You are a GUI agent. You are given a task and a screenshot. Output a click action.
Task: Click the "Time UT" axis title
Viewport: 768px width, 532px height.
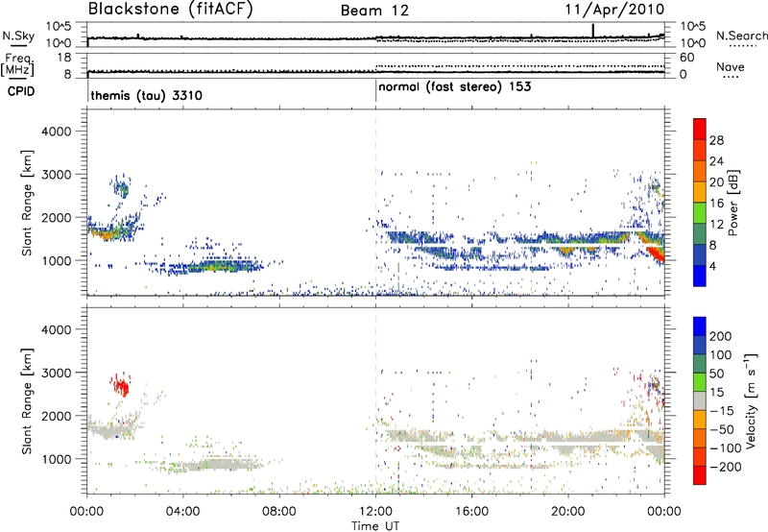click(x=375, y=526)
